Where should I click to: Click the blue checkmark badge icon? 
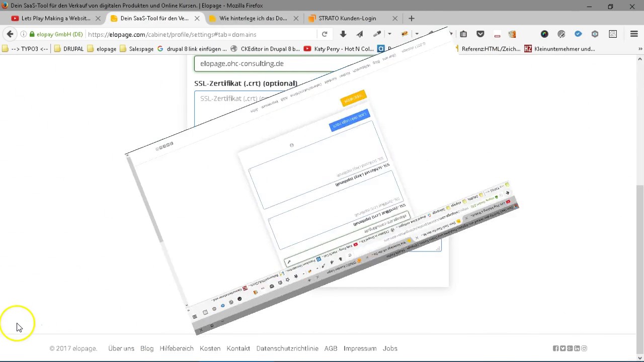pos(578,34)
